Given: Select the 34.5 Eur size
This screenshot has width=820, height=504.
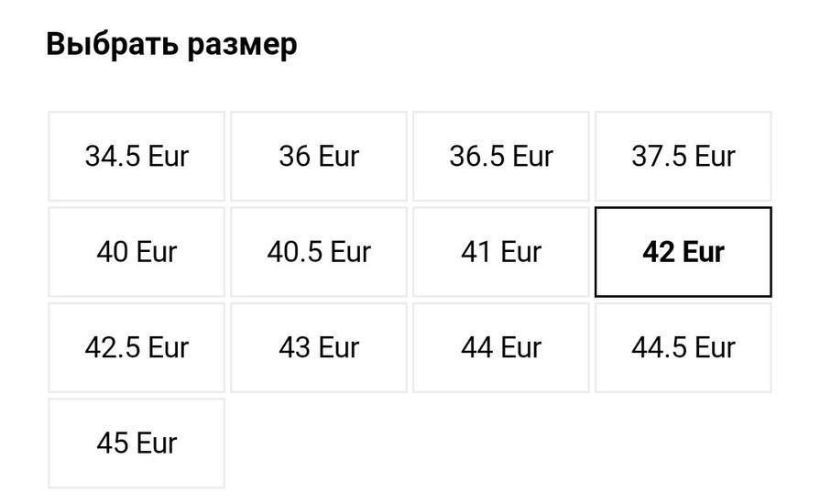Looking at the screenshot, I should (137, 157).
